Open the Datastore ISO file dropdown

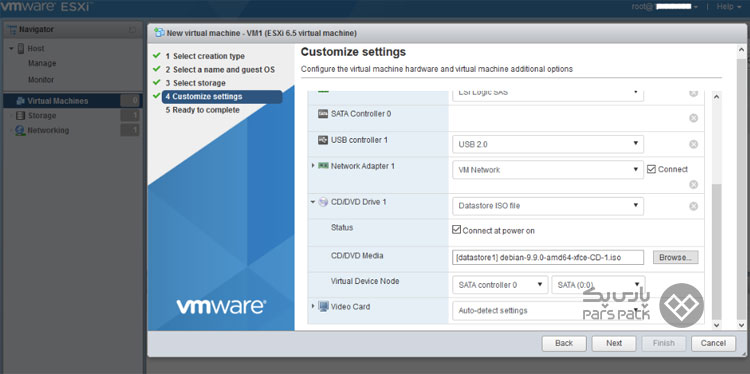[x=548, y=206]
